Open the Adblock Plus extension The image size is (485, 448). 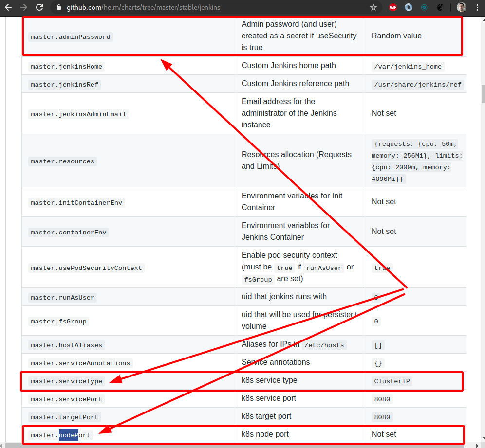(x=393, y=7)
